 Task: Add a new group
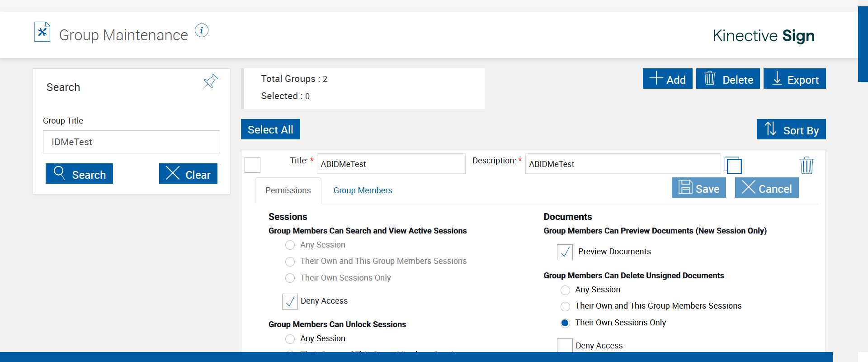tap(667, 79)
